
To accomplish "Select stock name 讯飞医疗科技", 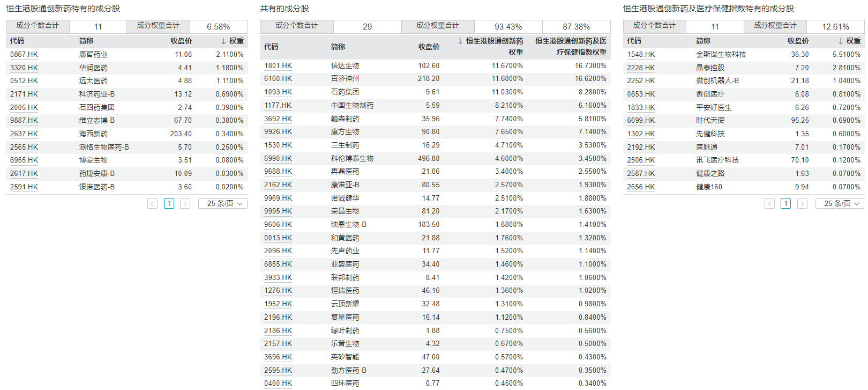I will (717, 160).
